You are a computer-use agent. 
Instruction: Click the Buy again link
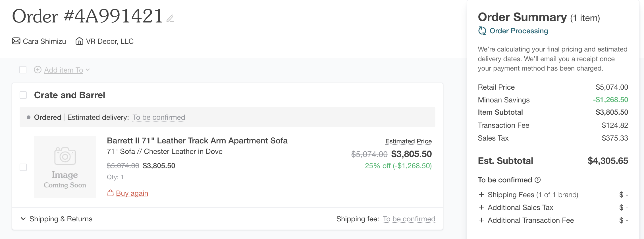(x=132, y=193)
